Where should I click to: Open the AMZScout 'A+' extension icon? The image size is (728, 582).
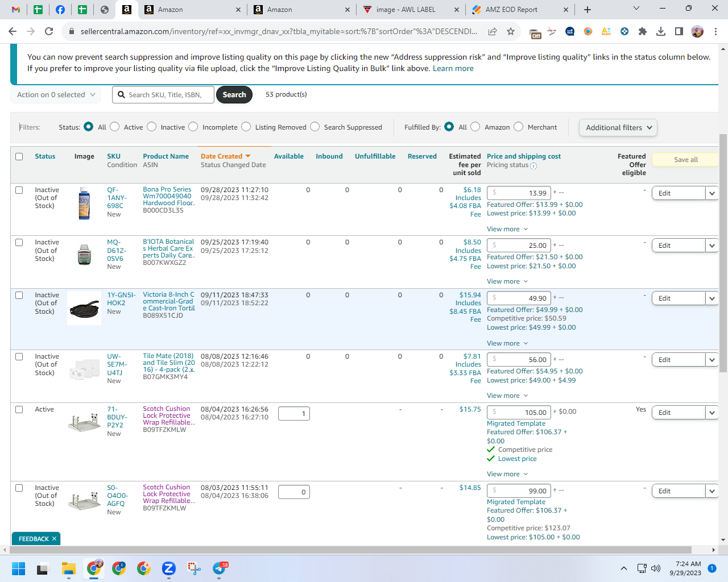[606, 31]
